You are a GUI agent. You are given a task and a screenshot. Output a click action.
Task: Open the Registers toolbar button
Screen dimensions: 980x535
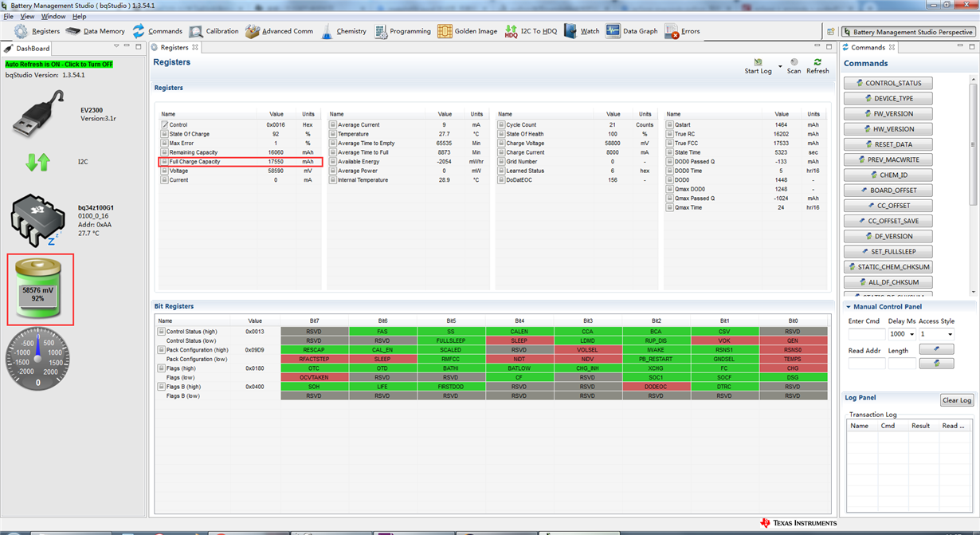[37, 31]
